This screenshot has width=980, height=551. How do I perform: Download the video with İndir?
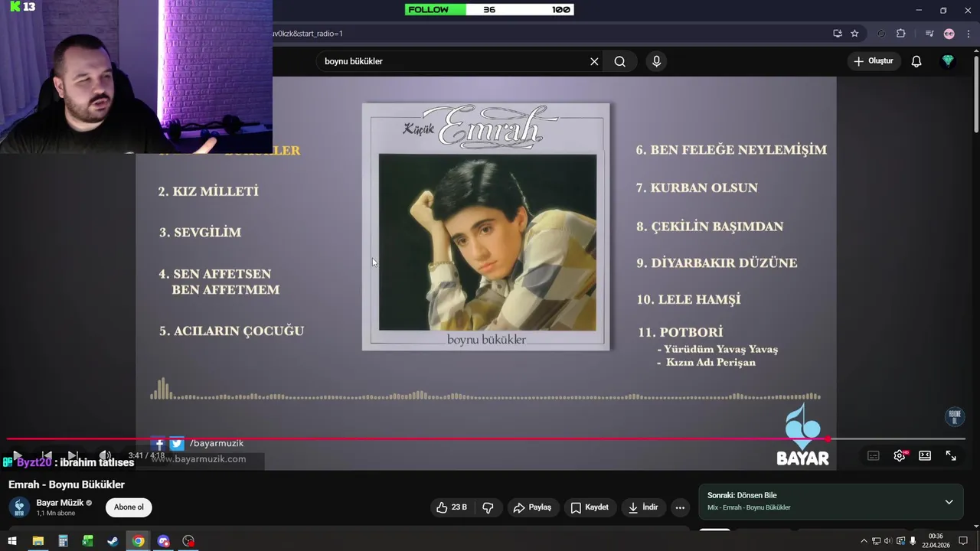tap(644, 507)
